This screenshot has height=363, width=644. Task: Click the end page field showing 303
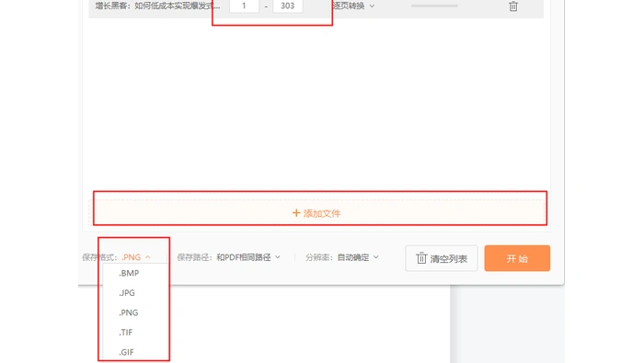(x=287, y=6)
